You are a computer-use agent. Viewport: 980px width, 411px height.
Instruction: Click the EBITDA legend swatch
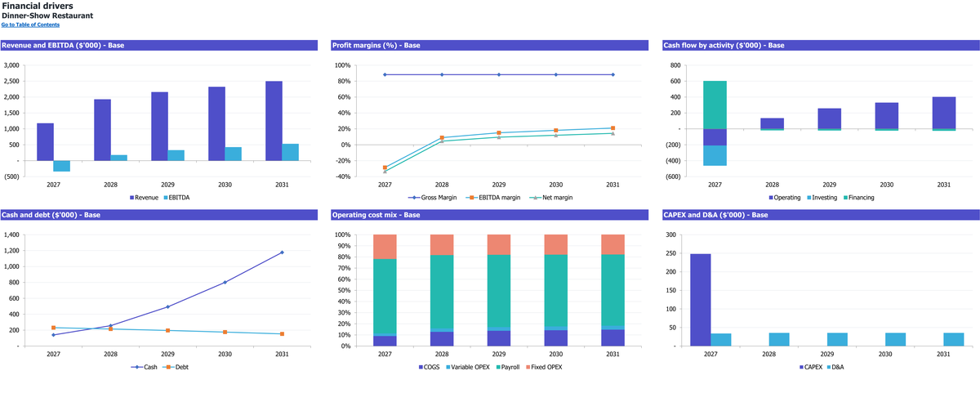pyautogui.click(x=166, y=198)
